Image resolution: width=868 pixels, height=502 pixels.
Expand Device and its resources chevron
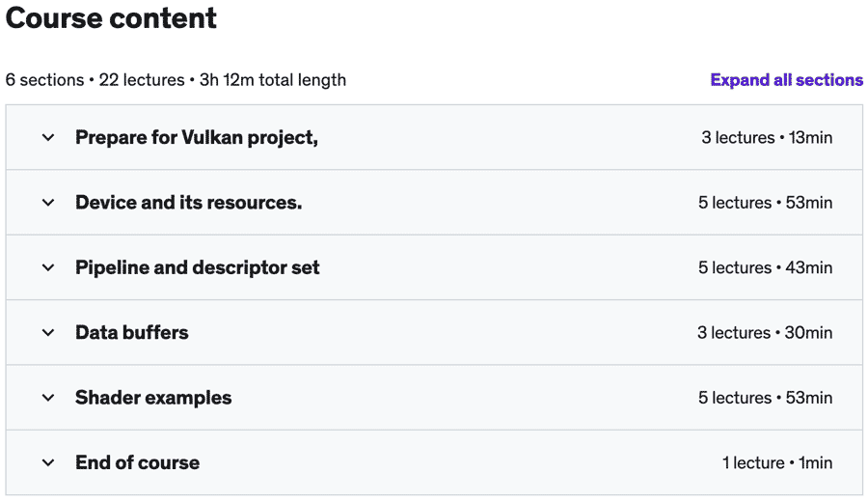click(x=48, y=203)
